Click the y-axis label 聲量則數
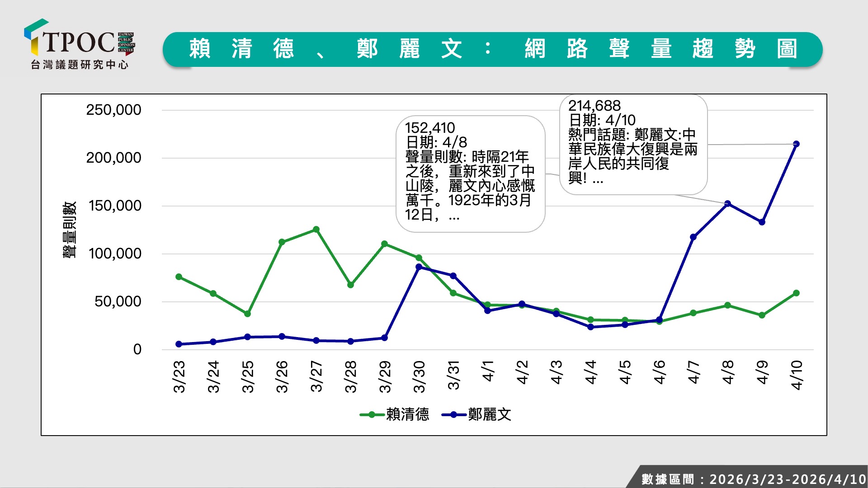 [69, 230]
